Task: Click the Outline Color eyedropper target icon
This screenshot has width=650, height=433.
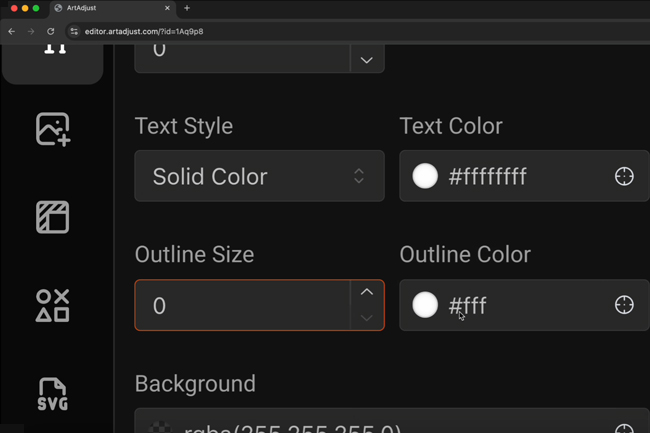Action: (624, 305)
